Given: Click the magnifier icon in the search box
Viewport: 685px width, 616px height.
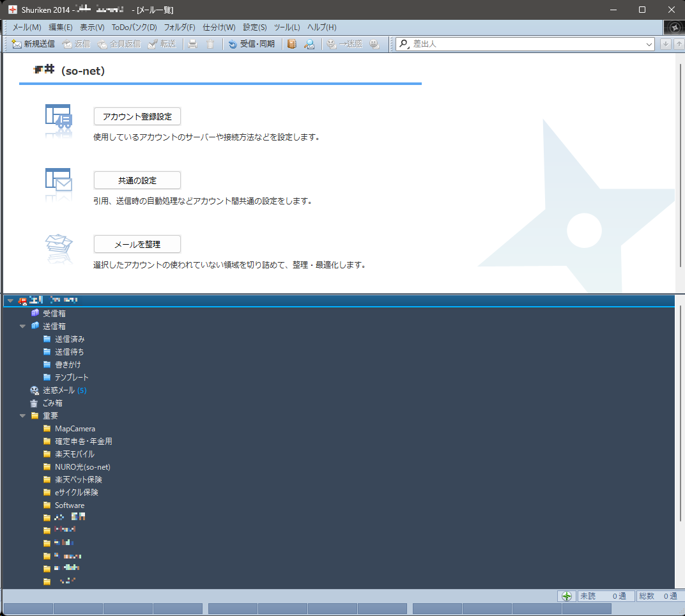Looking at the screenshot, I should click(x=404, y=44).
